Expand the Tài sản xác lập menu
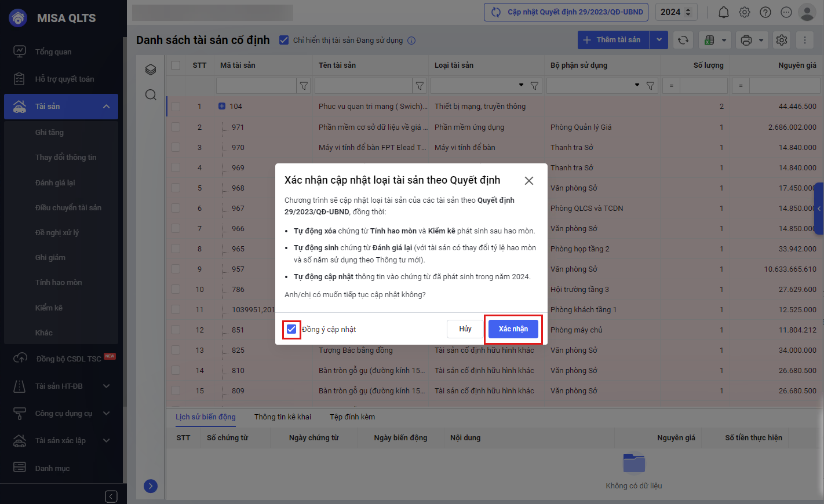Screen dimensions: 824x504 [107, 440]
